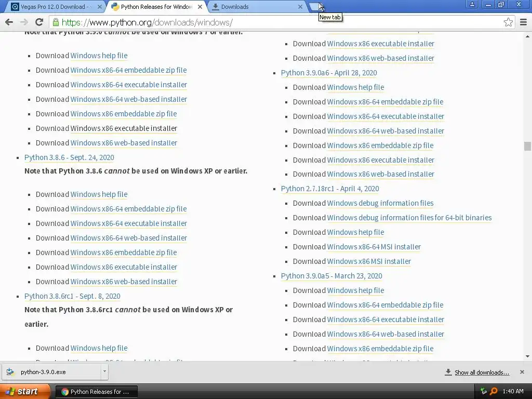The image size is (532, 399).
Task: Click Windows help file under Python 3.9.0a6
Action: tap(355, 87)
